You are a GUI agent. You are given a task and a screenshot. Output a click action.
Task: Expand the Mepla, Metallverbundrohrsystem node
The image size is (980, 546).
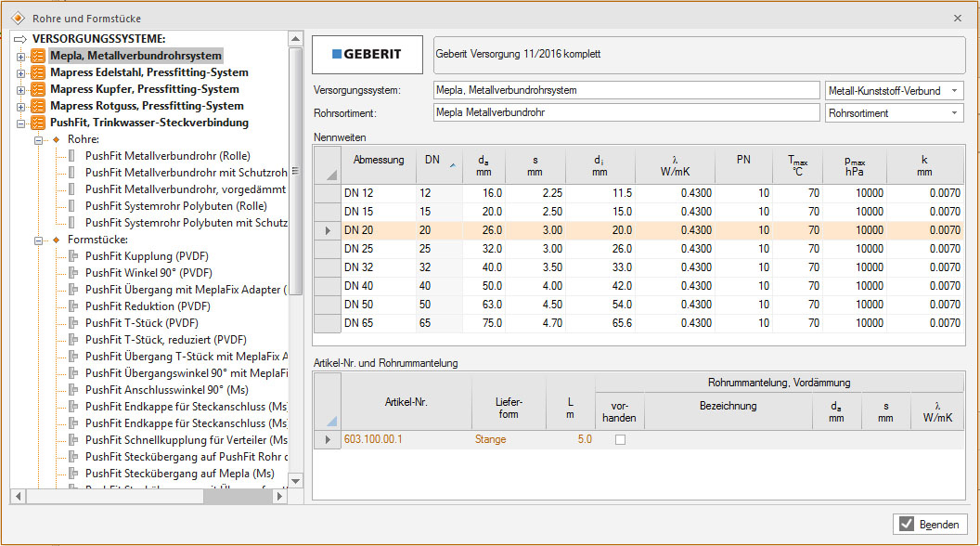(20, 57)
